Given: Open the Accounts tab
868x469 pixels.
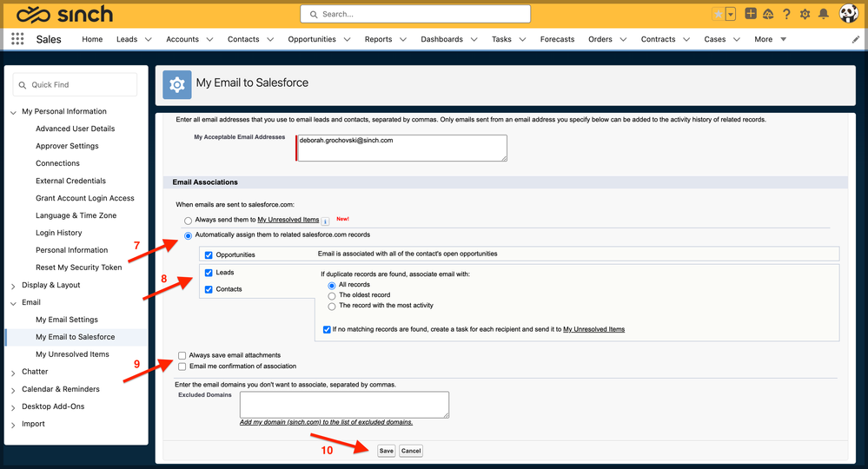Looking at the screenshot, I should point(182,39).
